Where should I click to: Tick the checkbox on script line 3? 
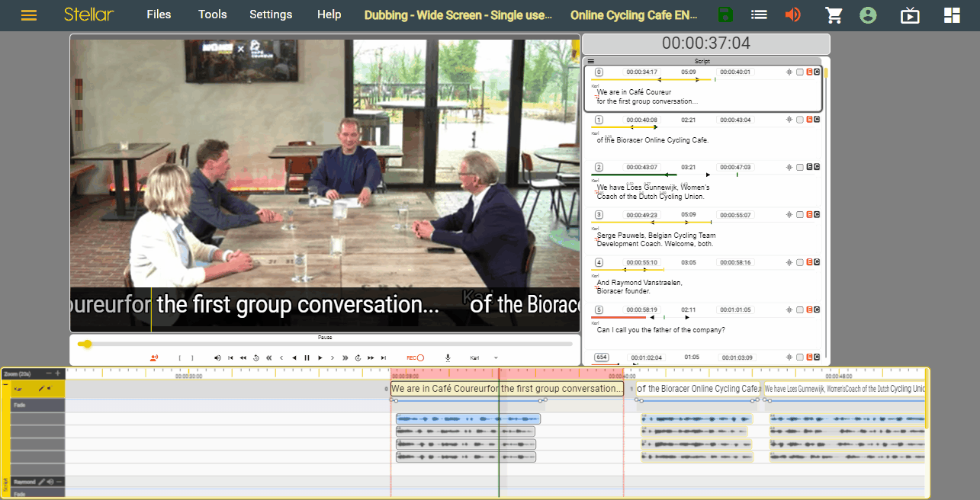point(799,215)
